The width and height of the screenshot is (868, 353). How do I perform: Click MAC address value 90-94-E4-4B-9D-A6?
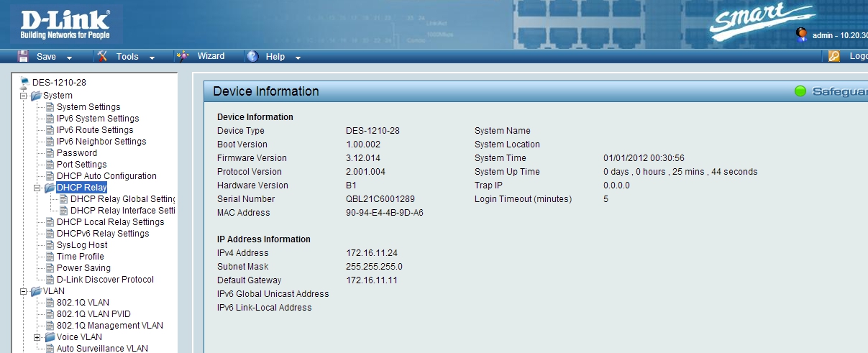pyautogui.click(x=385, y=212)
